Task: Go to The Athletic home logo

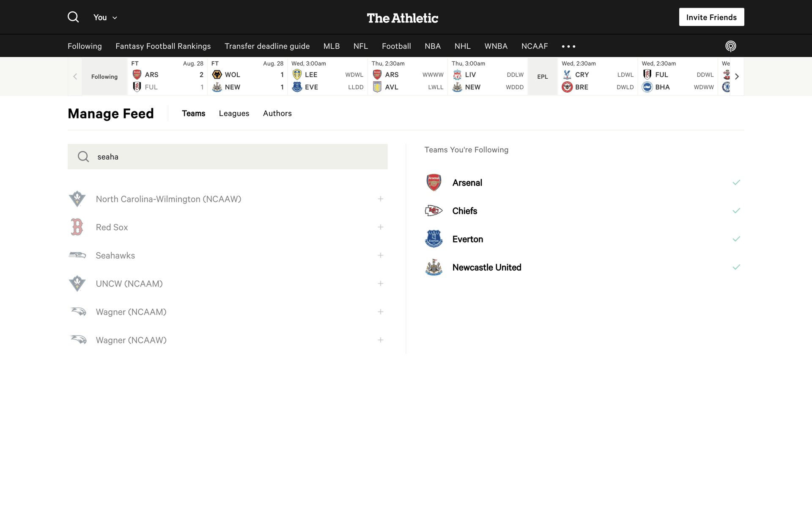Action: 402,18
